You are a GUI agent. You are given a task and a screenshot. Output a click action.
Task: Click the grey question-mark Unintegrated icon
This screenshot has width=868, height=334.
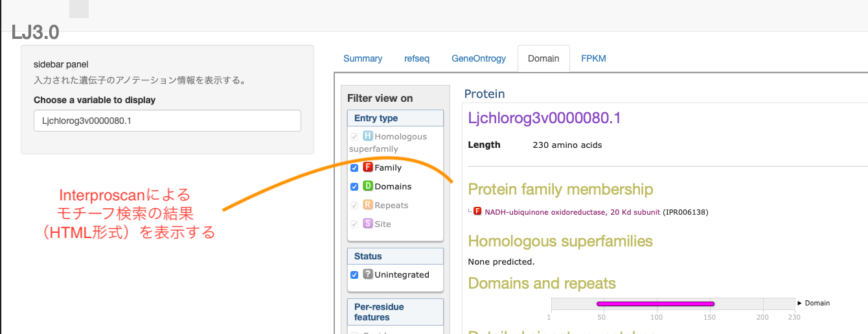[x=367, y=274]
